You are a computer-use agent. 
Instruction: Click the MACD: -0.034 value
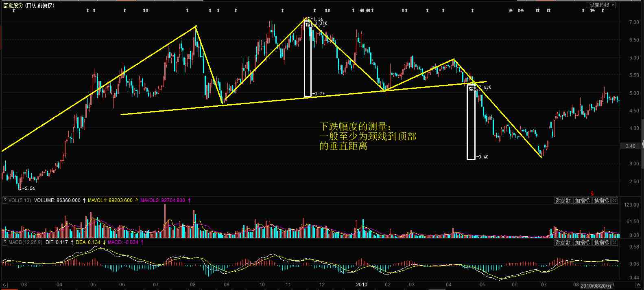(123, 242)
